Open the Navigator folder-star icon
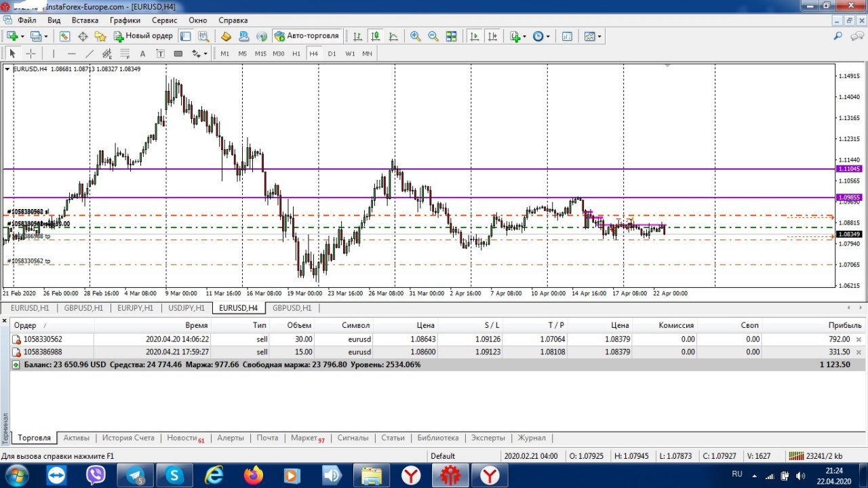This screenshot has width=868, height=488. pyautogui.click(x=100, y=36)
